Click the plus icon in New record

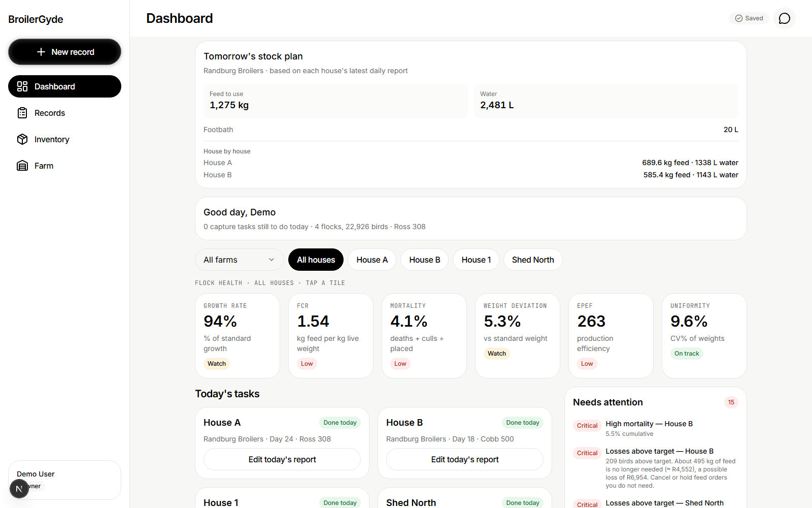point(41,52)
